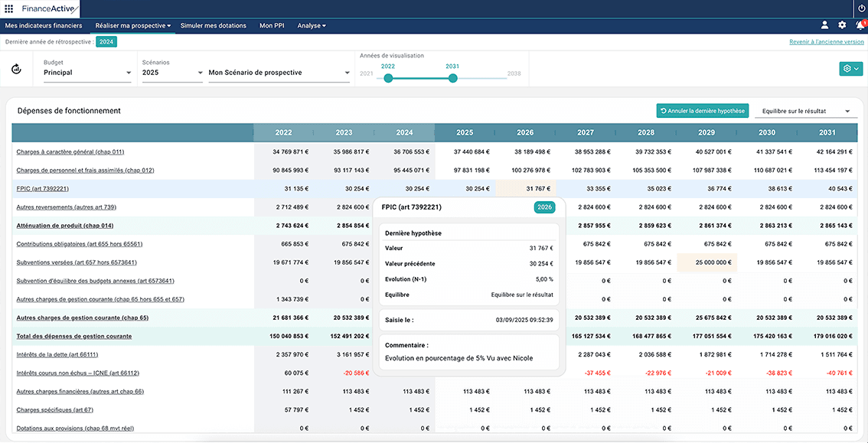This screenshot has width=868, height=443.
Task: Open the Scénarios 2025 year dropdown
Action: (172, 73)
